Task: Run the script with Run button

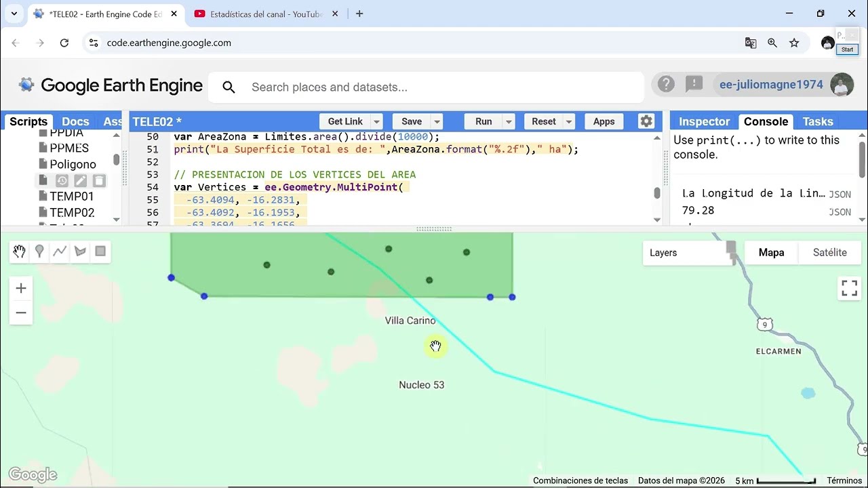Action: coord(484,122)
